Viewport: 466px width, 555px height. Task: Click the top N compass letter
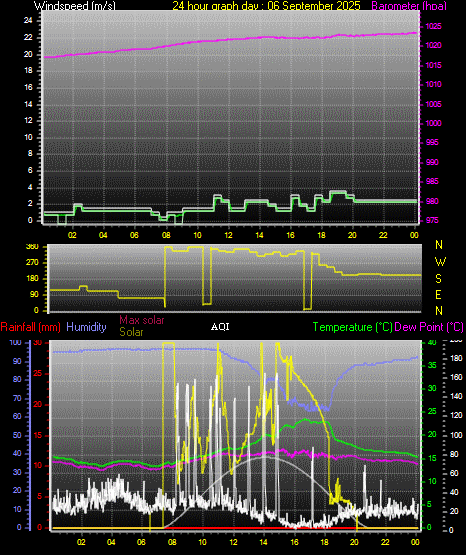439,245
